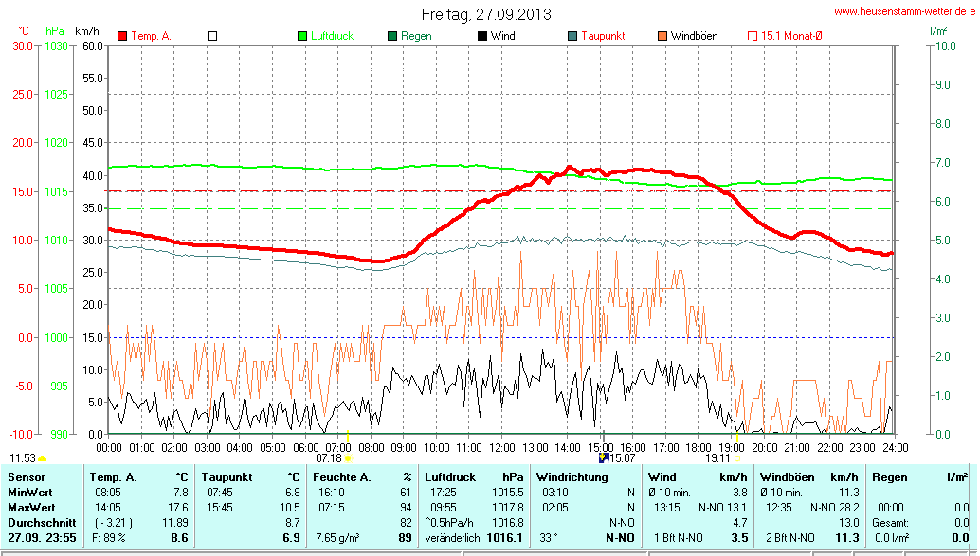Click the sunset marker at 19:11
The height and width of the screenshot is (556, 980).
(x=737, y=458)
